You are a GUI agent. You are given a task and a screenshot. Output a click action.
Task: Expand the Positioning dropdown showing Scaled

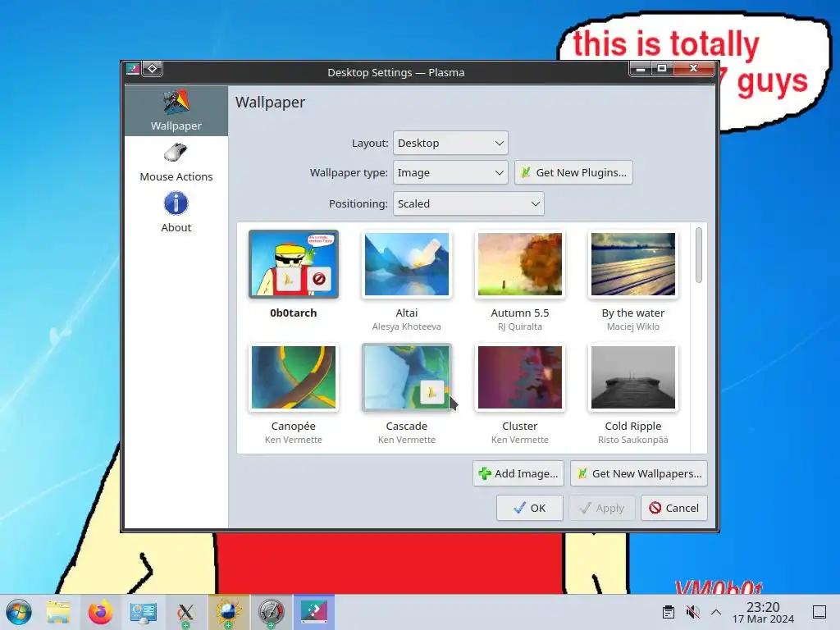click(468, 203)
